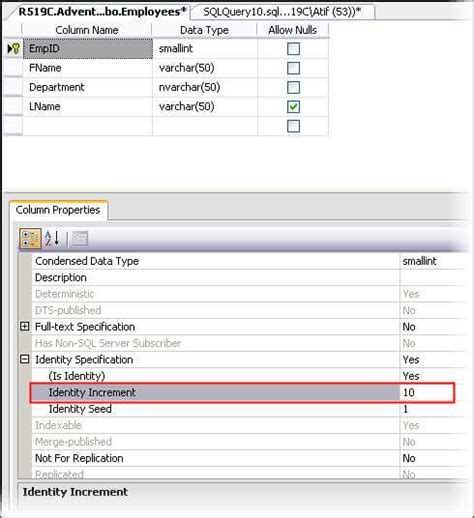
Task: Select the Not For Replication property label
Action: pos(79,458)
